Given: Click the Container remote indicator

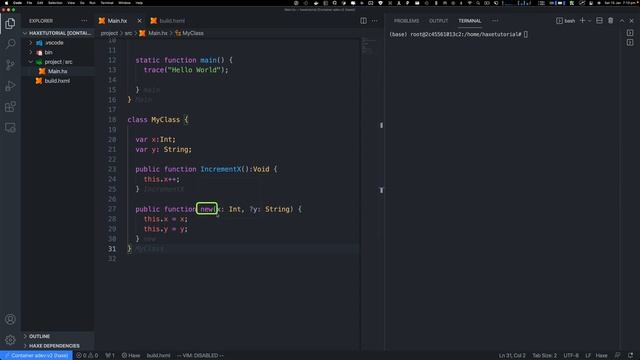Looking at the screenshot, I should [36, 356].
